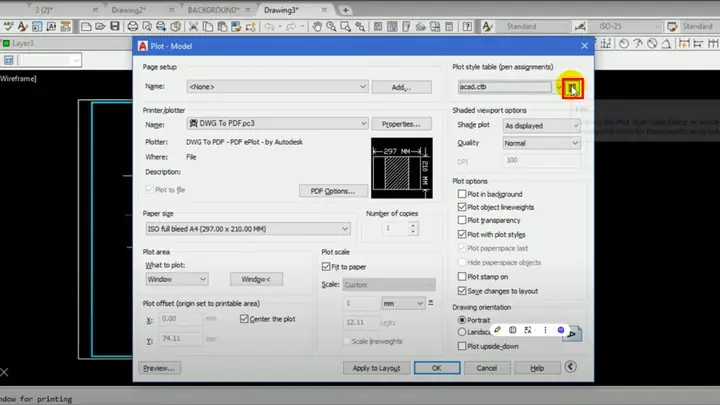Toggle Plot object lineweights checkbox
720x405 pixels.
coord(462,207)
